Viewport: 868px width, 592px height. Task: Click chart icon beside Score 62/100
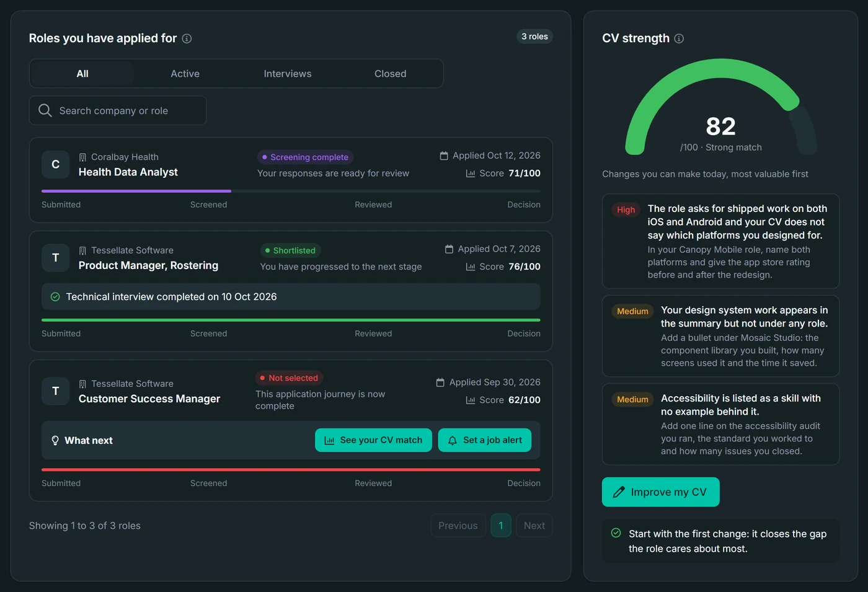pos(471,400)
